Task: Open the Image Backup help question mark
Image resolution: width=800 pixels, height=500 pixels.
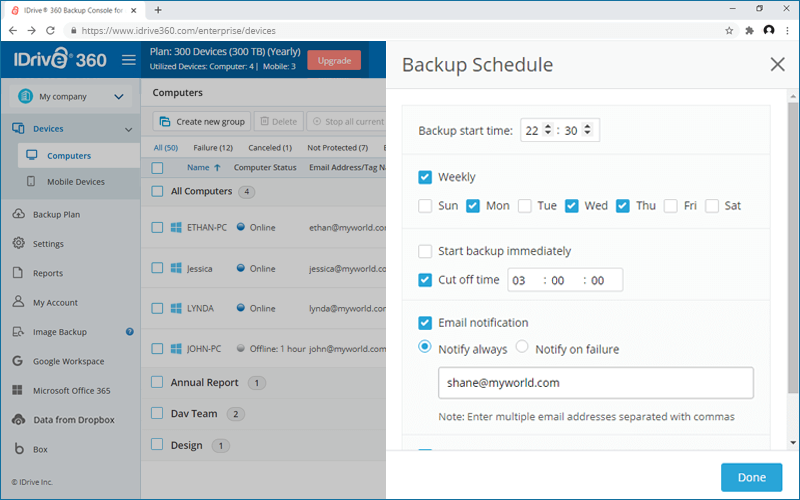Action: click(130, 332)
